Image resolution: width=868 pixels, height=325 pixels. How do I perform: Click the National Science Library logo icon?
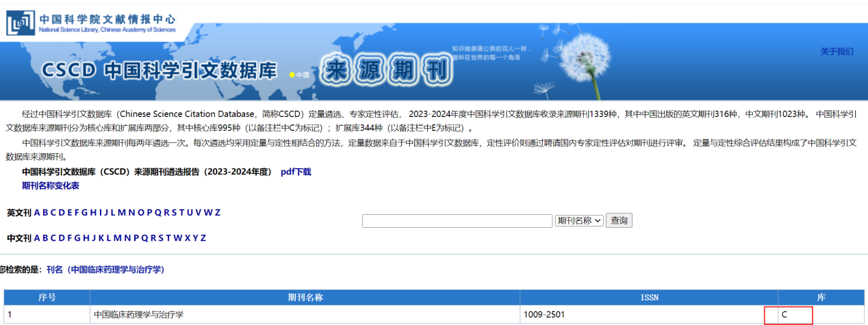tap(20, 23)
